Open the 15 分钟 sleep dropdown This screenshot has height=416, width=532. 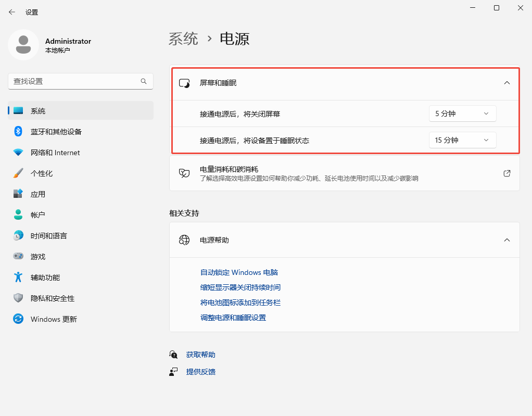[x=462, y=140]
